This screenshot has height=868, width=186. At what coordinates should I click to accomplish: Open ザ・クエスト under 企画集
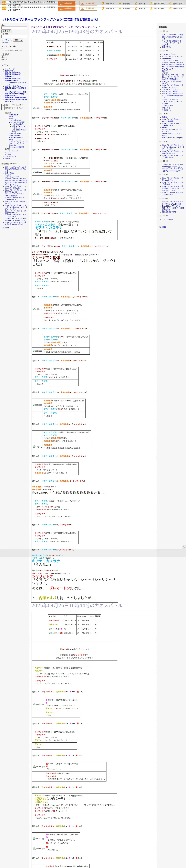tap(13, 151)
